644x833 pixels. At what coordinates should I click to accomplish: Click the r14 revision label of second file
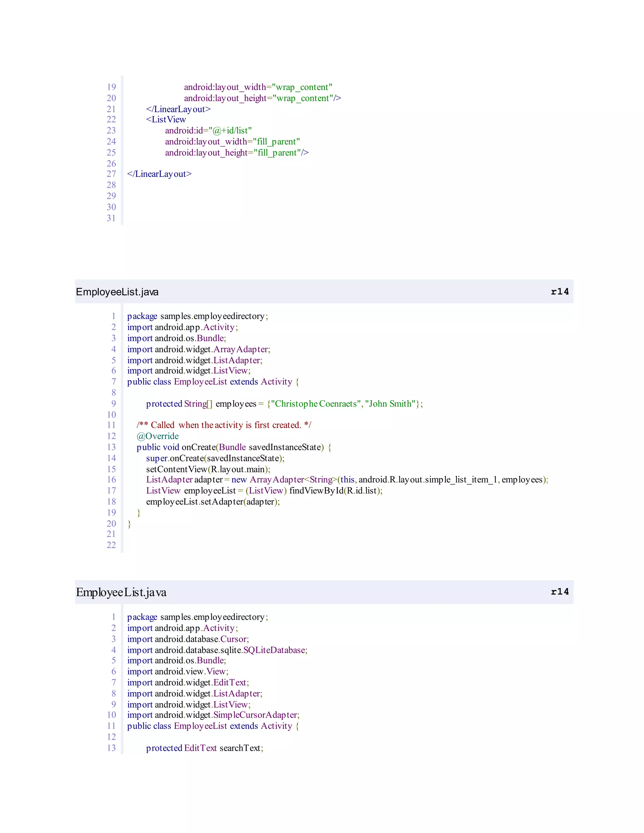coord(559,592)
